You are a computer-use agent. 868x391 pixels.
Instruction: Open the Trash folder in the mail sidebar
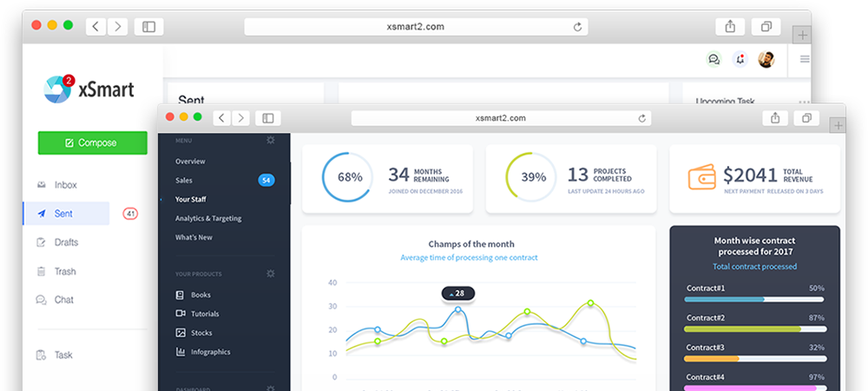click(x=65, y=271)
